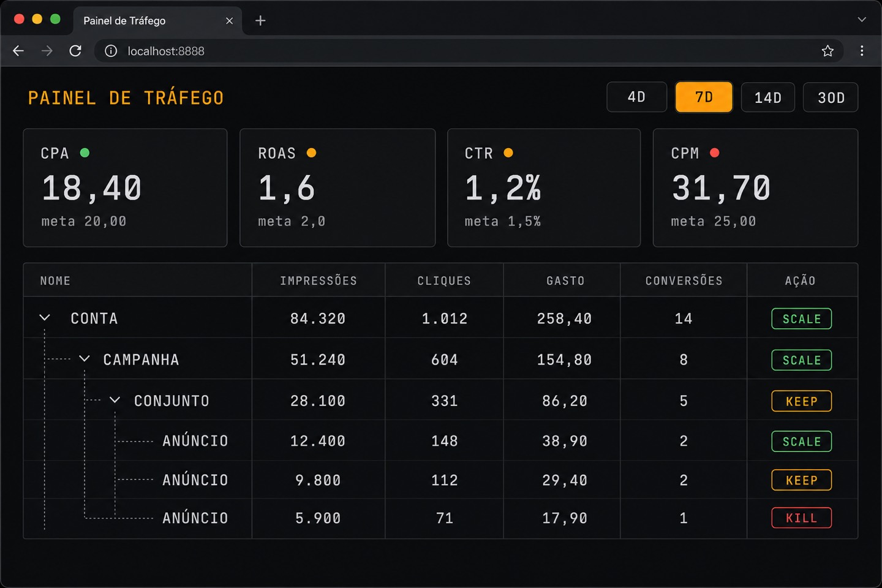Select the ANÚNCIO row with 148 clicks
882x588 pixels.
tap(195, 440)
